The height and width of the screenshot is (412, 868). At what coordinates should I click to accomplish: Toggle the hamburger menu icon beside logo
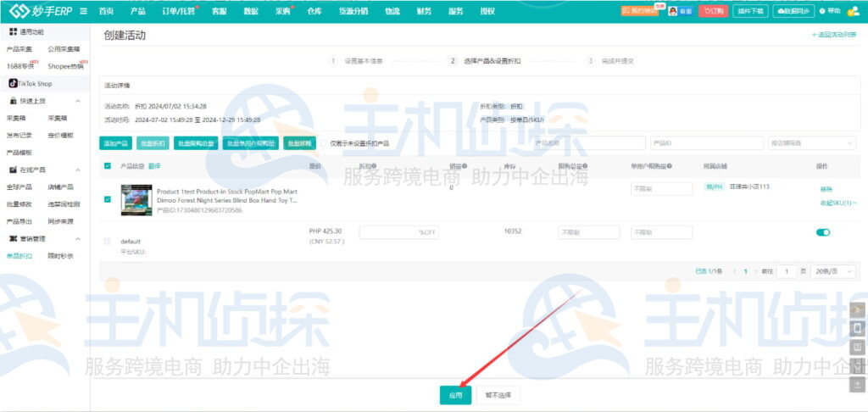point(84,11)
